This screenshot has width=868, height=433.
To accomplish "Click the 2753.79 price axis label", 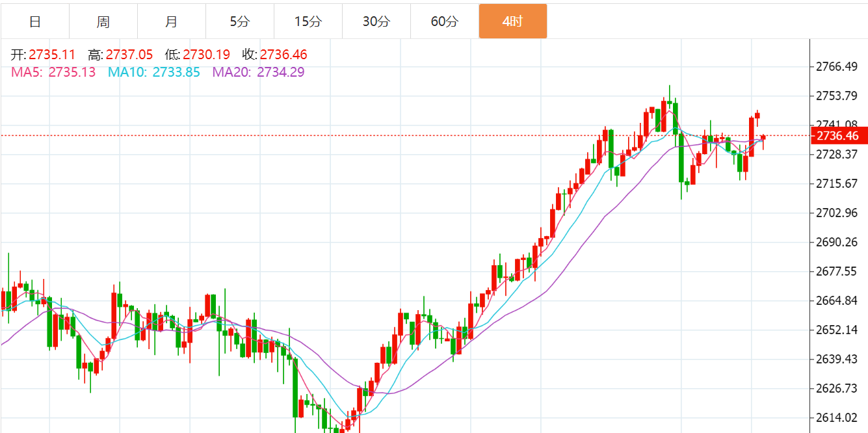I will tap(837, 96).
